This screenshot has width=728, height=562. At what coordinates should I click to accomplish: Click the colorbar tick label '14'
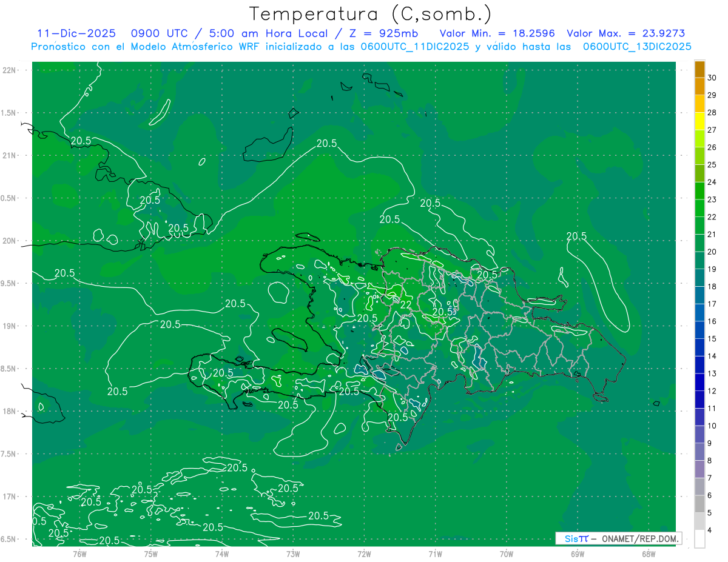click(x=712, y=356)
